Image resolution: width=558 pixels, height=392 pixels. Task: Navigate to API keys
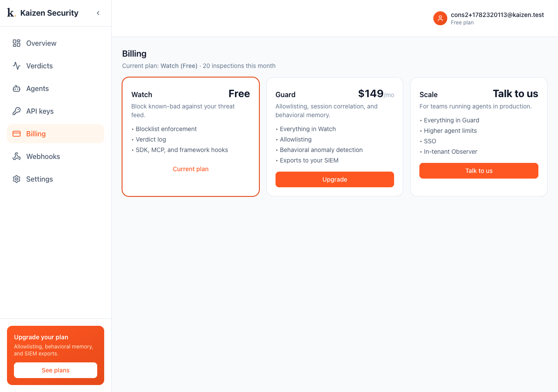(x=55, y=111)
